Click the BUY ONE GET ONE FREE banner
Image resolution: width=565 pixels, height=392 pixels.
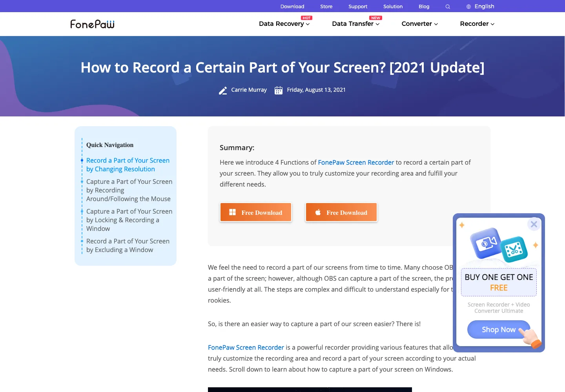(x=499, y=282)
